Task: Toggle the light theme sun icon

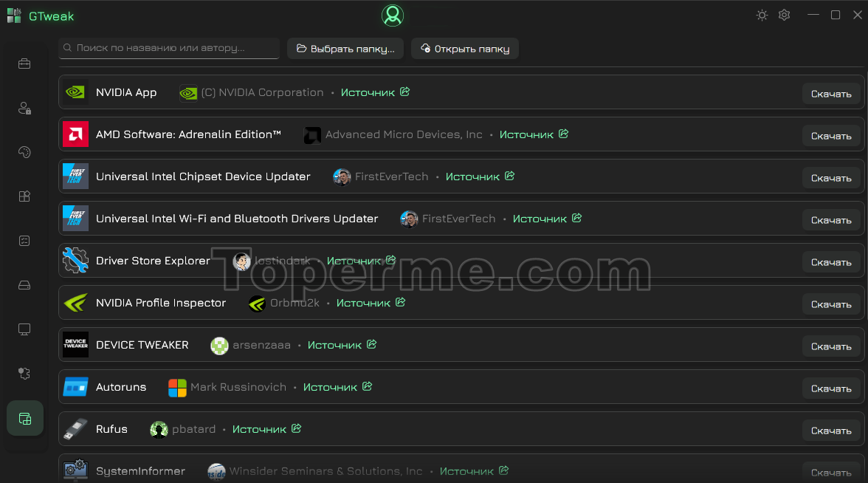Action: (x=762, y=15)
